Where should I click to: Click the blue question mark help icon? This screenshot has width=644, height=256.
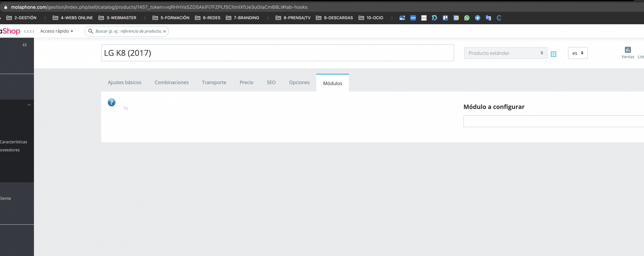point(111,102)
